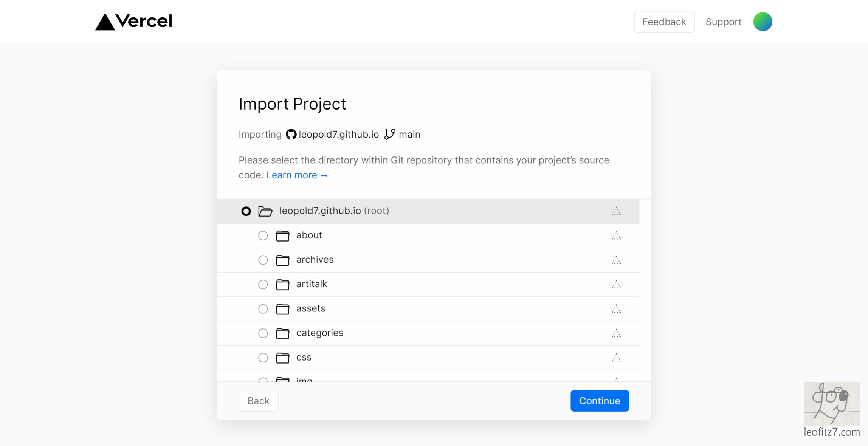Image resolution: width=868 pixels, height=446 pixels.
Task: Click the dotted triangle icon on the about row
Action: pos(616,235)
